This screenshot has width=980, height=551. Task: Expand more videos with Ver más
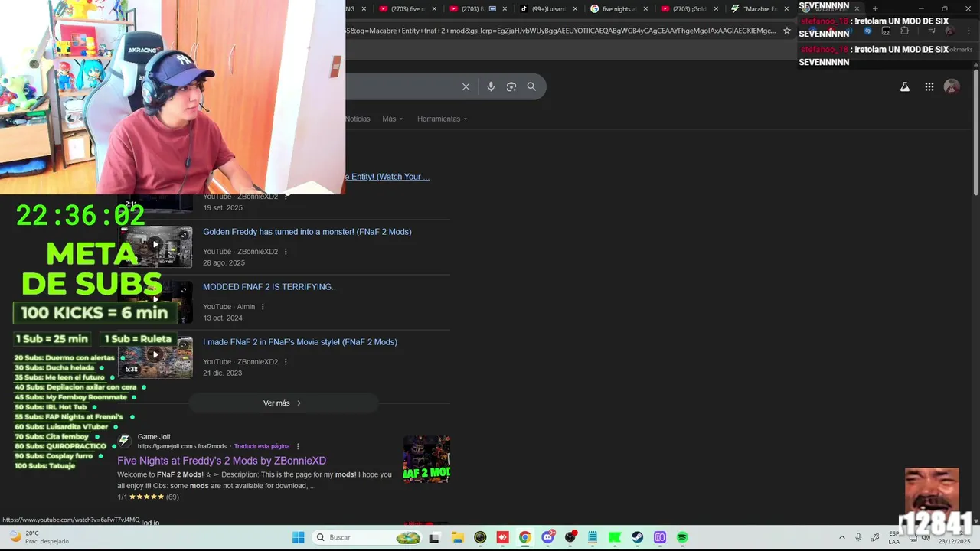[x=283, y=403]
